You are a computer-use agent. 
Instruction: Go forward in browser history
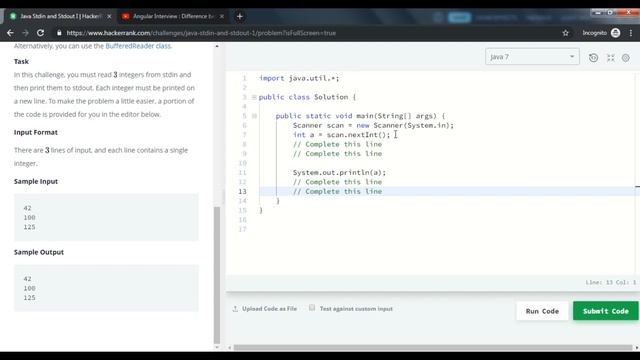pos(25,33)
